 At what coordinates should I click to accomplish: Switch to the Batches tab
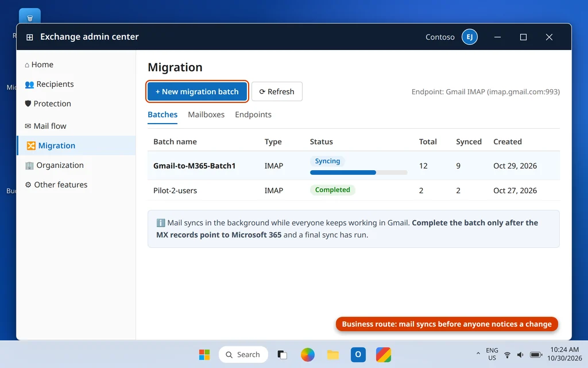[x=163, y=115]
